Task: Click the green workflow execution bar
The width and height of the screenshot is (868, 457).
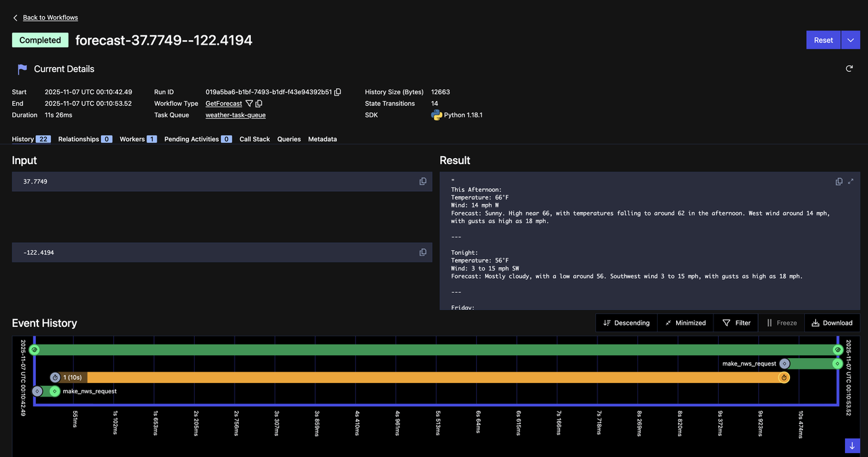Action: pos(435,350)
